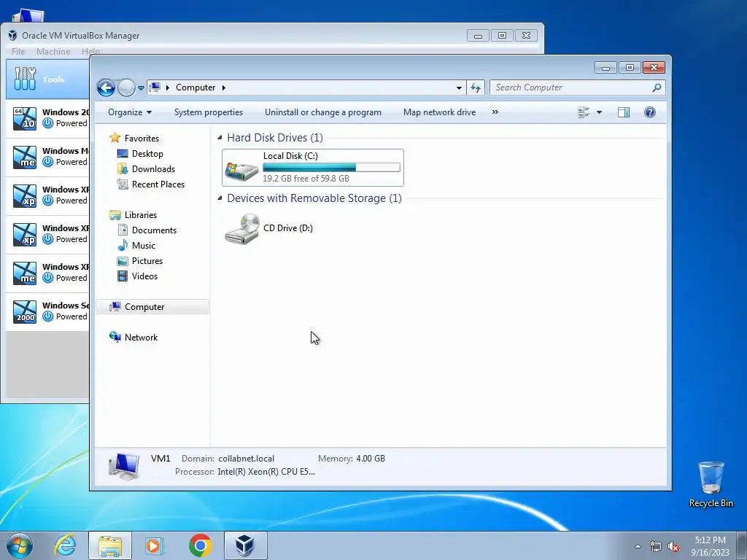The image size is (747, 560).
Task: Click the Show desktop strip beside the clock
Action: [x=742, y=545]
